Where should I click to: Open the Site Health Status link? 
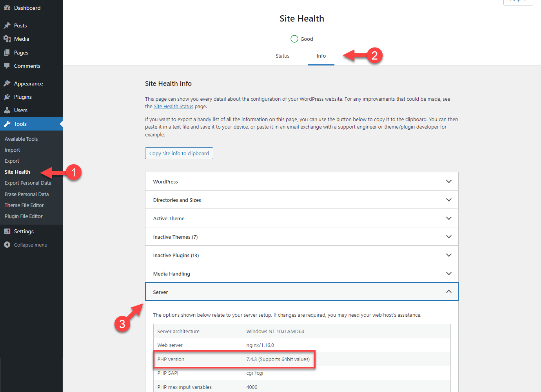pos(173,107)
